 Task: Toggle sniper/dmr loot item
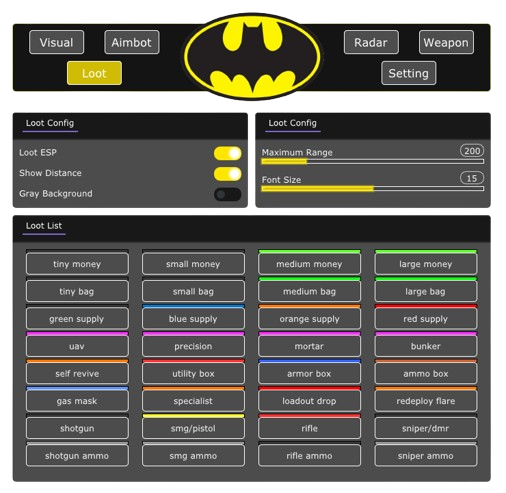[426, 428]
